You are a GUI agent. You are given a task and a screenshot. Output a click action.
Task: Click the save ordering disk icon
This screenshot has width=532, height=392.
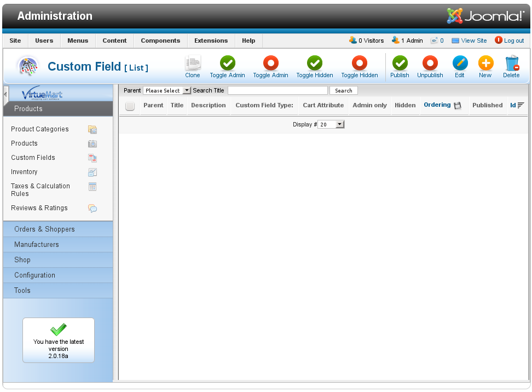pyautogui.click(x=458, y=105)
